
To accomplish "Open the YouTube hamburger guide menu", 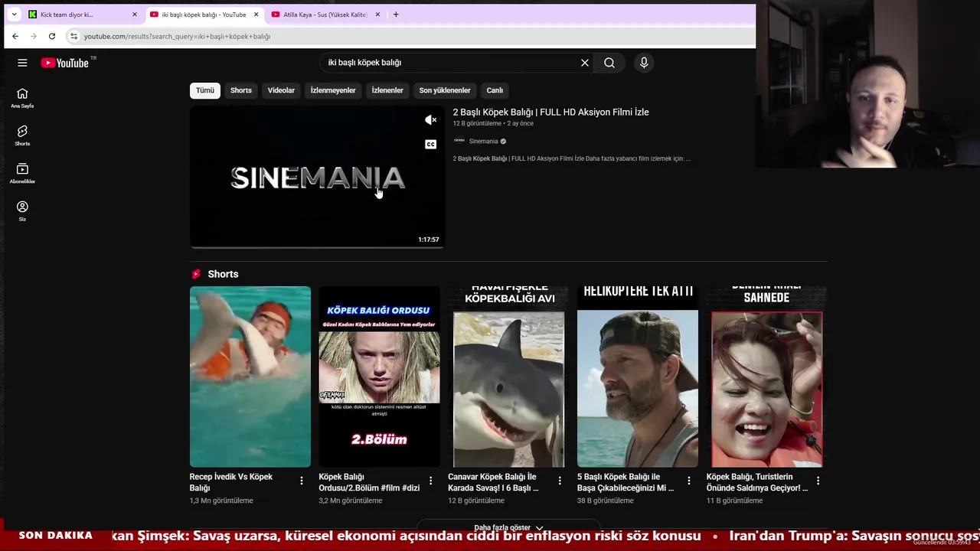I will [x=22, y=63].
